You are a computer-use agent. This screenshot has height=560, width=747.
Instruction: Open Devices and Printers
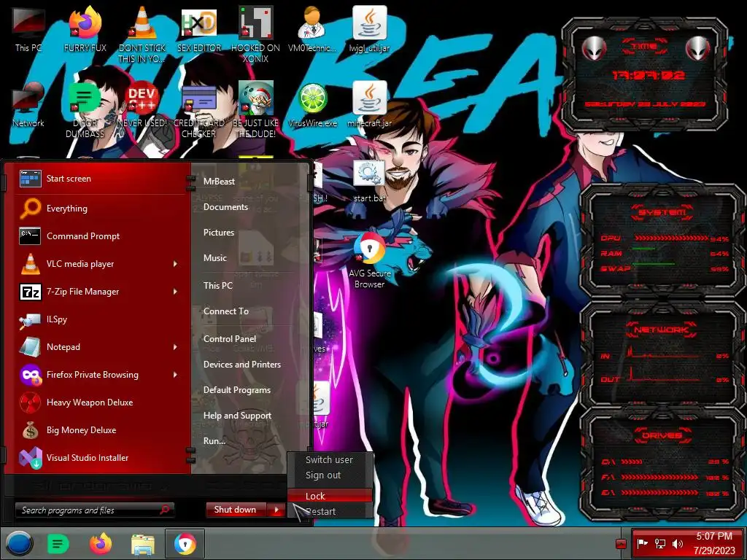coord(242,365)
